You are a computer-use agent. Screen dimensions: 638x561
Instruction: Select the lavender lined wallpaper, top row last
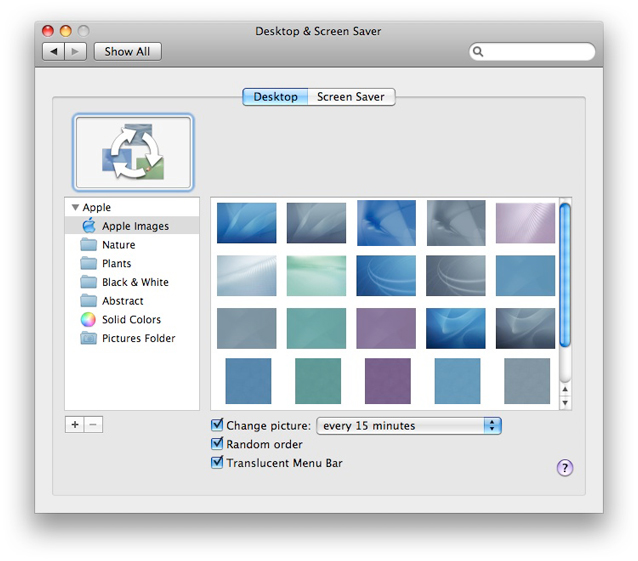click(525, 223)
